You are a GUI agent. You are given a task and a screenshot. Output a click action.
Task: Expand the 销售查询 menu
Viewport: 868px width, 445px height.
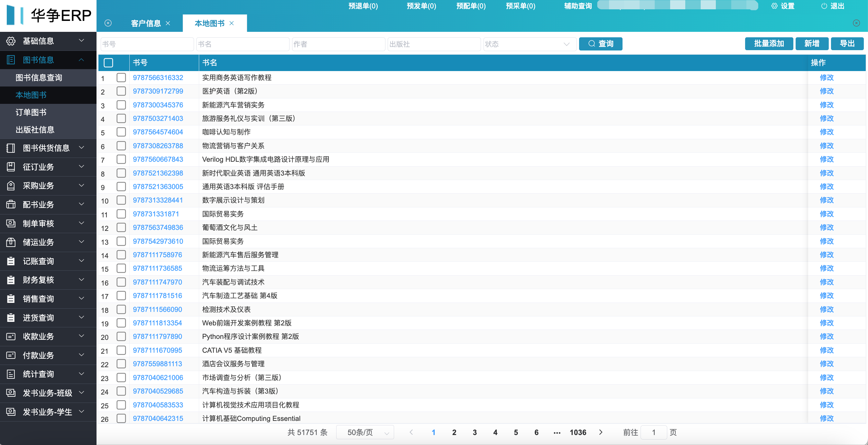(x=48, y=299)
